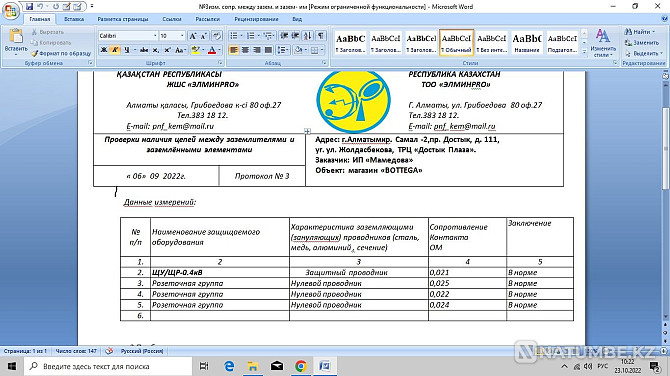Viewport: 670px width, 376px height.
Task: Switch to the Вставка tab
Action: [x=73, y=19]
